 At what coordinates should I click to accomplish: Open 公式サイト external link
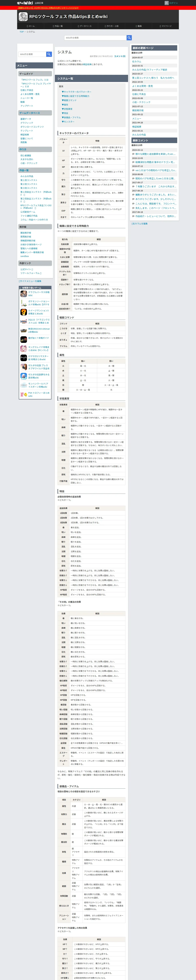coord(27,269)
